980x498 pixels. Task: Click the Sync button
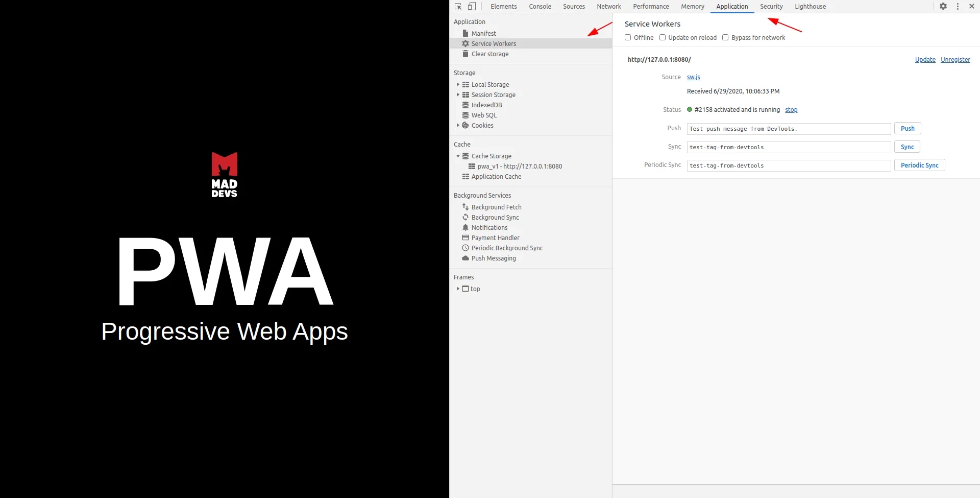click(907, 147)
